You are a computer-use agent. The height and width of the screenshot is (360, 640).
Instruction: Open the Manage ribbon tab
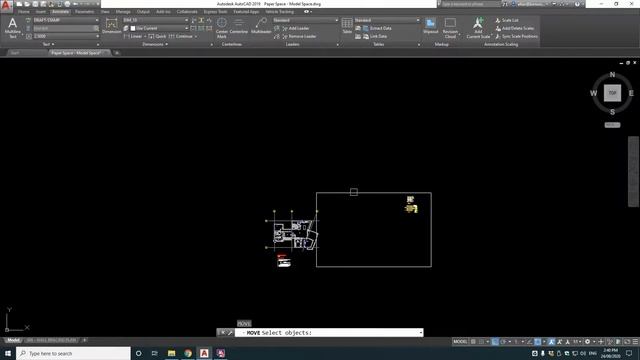coord(123,12)
